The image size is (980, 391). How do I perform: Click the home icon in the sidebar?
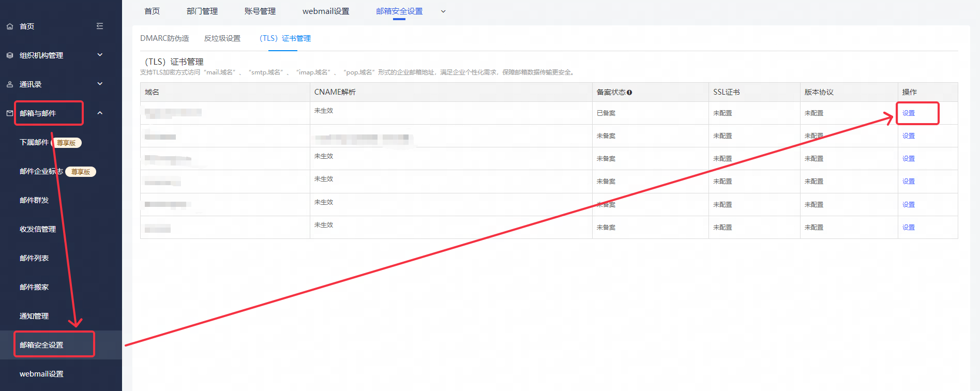(10, 26)
